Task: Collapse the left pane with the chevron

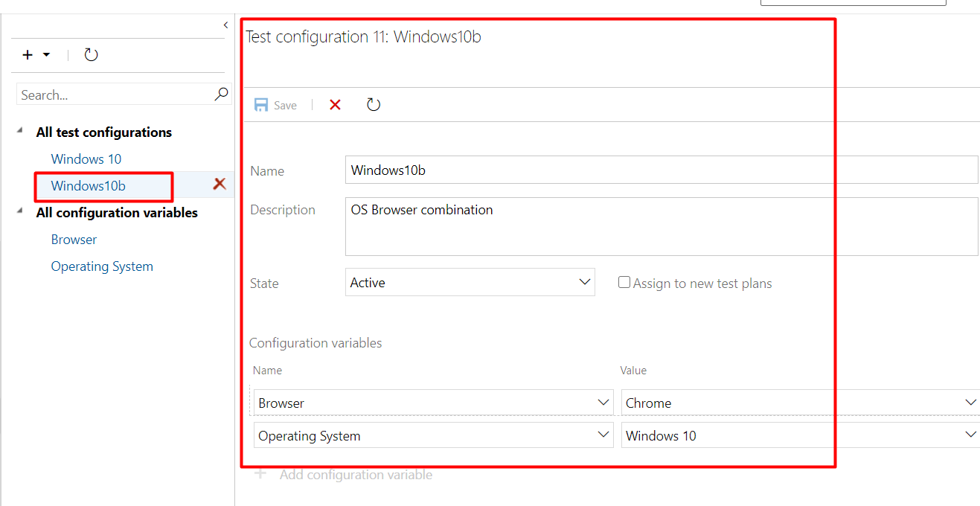Action: (225, 25)
